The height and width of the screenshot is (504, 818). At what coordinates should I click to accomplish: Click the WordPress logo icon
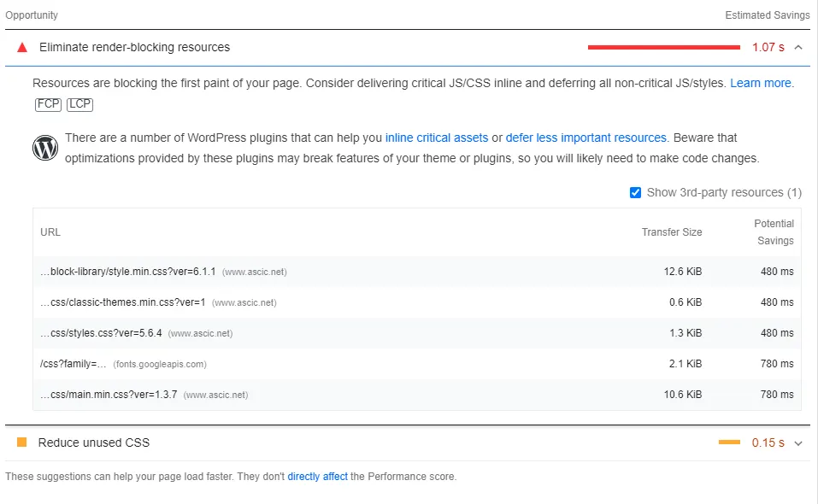[45, 148]
